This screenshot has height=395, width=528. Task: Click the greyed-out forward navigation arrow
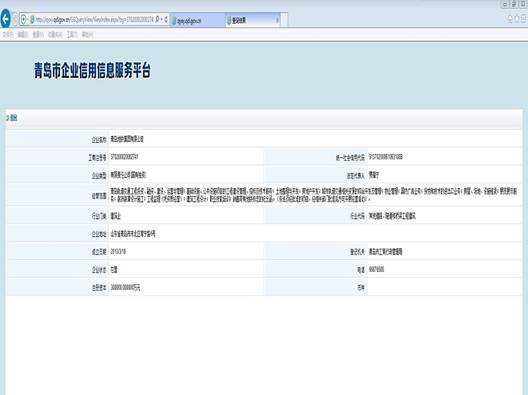pyautogui.click(x=15, y=19)
